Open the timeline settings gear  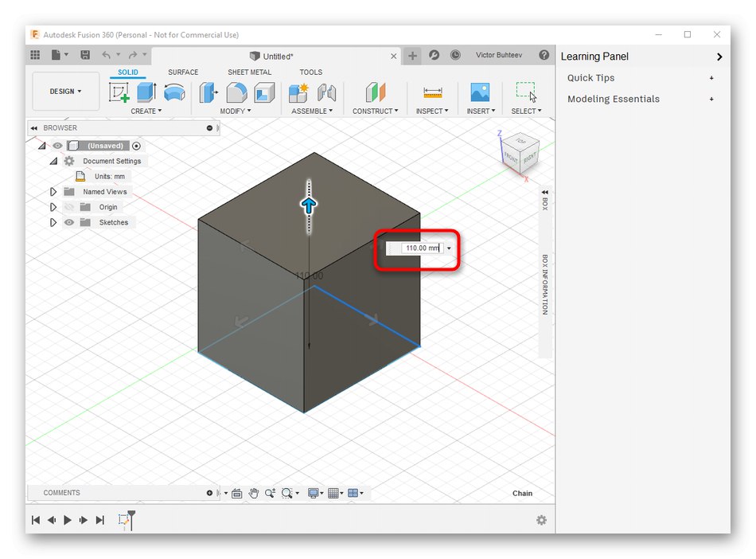[541, 520]
